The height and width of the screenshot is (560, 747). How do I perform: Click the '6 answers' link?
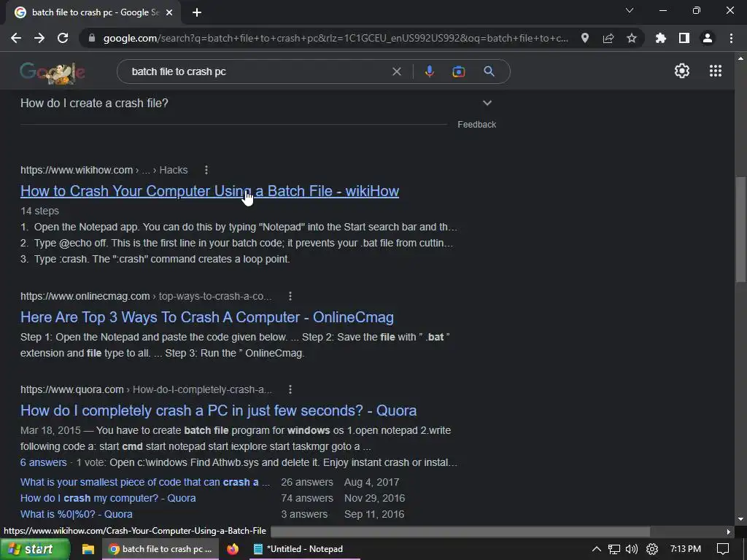[x=43, y=462]
